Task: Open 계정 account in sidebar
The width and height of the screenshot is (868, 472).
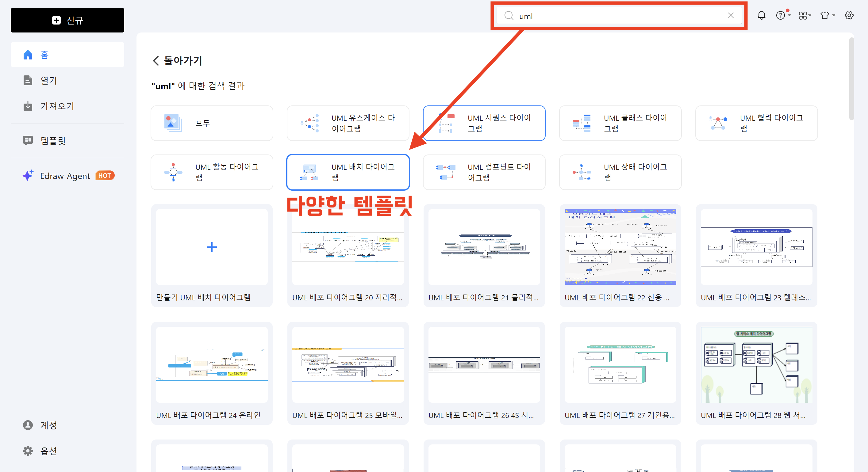Action: (x=48, y=425)
